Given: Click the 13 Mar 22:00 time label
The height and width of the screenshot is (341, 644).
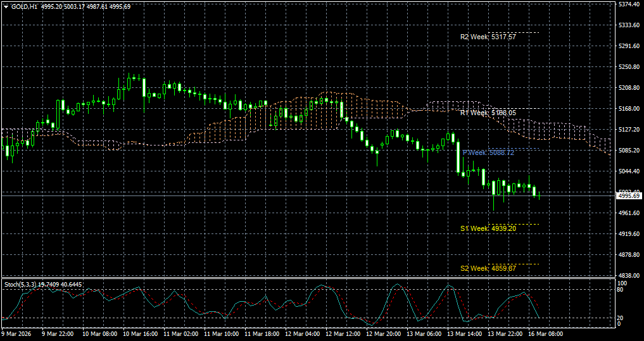Looking at the screenshot, I should tap(507, 334).
